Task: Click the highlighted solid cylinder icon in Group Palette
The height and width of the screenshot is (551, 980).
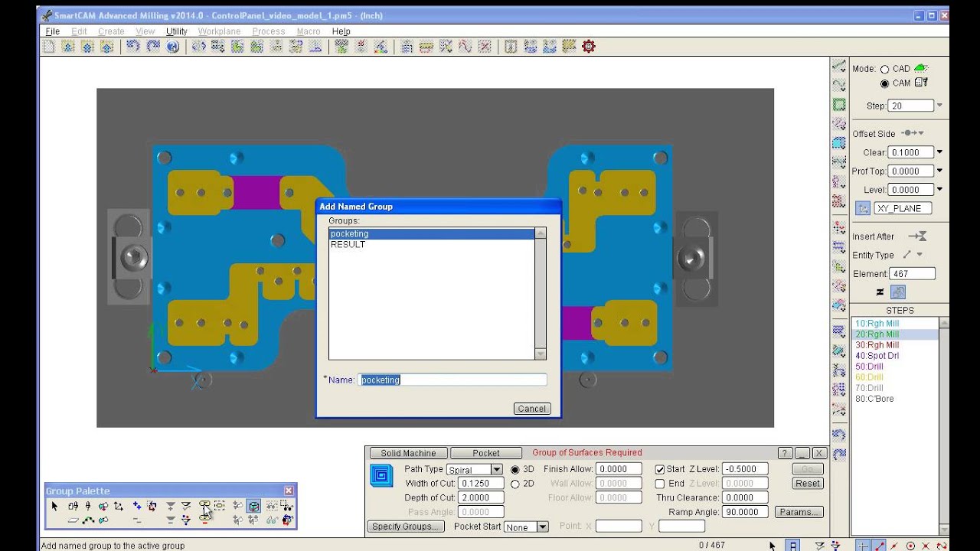Action: 253,506
